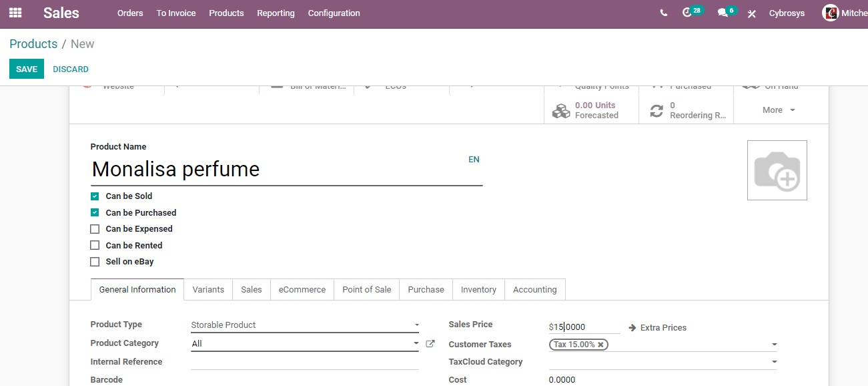
Task: Open the Customer Taxes dropdown arrow
Action: [x=774, y=345]
